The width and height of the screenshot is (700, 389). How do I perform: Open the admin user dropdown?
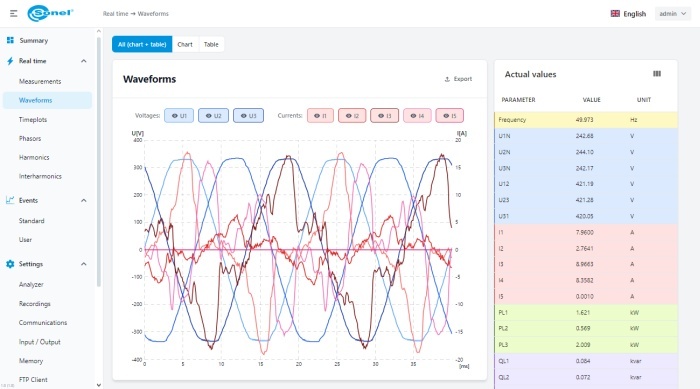click(x=673, y=13)
